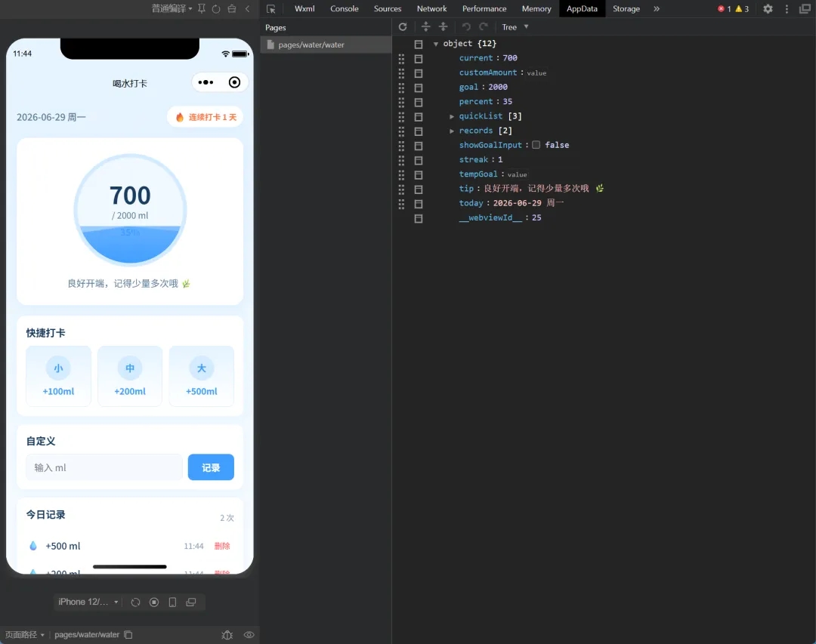Select the tip row square marker
The width and height of the screenshot is (816, 644).
(x=419, y=190)
